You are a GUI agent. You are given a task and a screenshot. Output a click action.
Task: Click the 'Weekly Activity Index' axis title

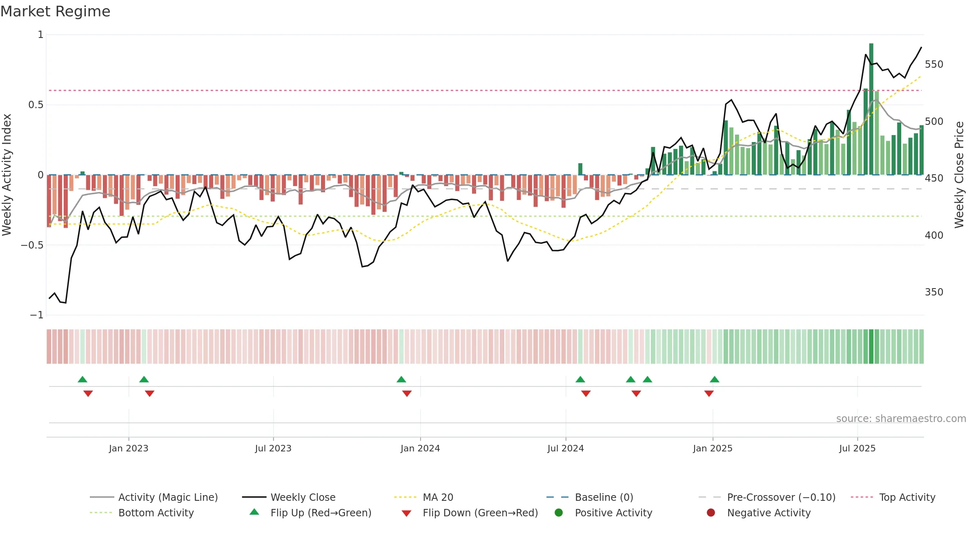point(7,175)
